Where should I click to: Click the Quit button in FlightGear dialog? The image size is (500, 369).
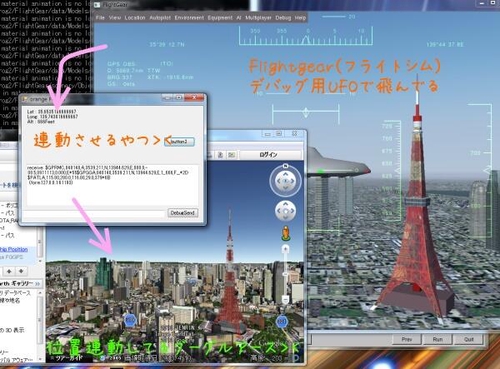(469, 339)
